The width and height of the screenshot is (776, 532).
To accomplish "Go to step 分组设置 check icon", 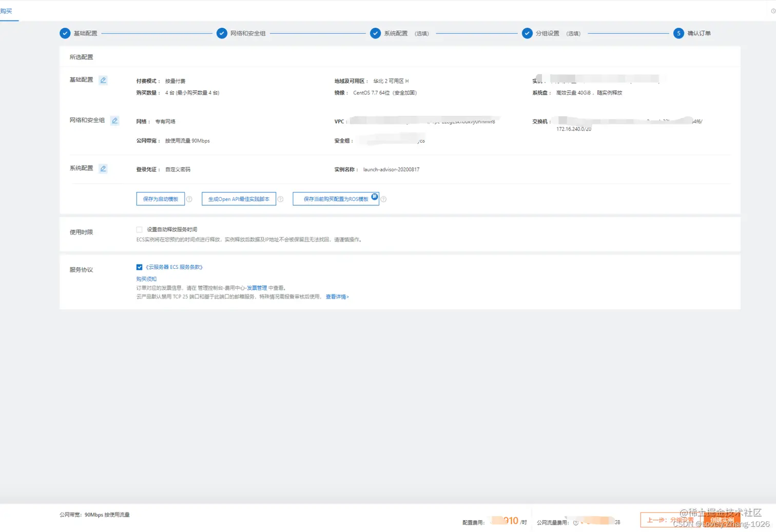I will (x=527, y=33).
